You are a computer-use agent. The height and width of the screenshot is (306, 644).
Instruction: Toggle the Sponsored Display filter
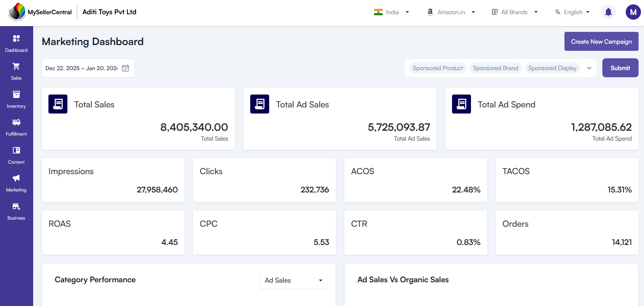point(552,68)
